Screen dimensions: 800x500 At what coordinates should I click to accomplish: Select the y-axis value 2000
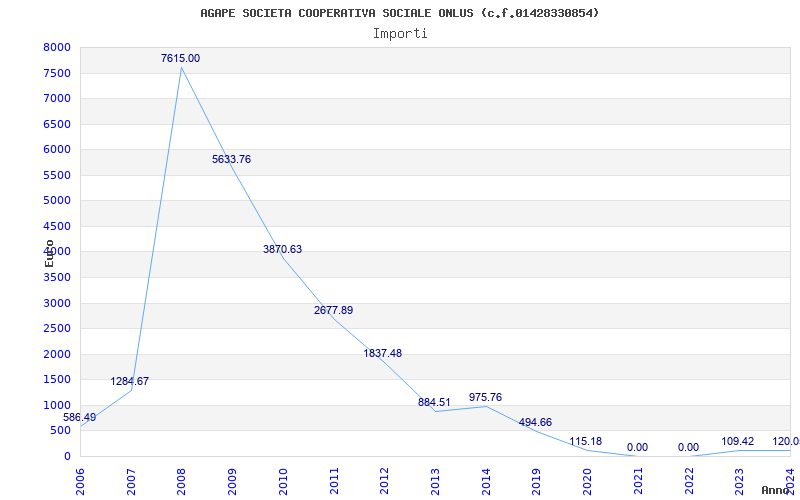point(57,355)
